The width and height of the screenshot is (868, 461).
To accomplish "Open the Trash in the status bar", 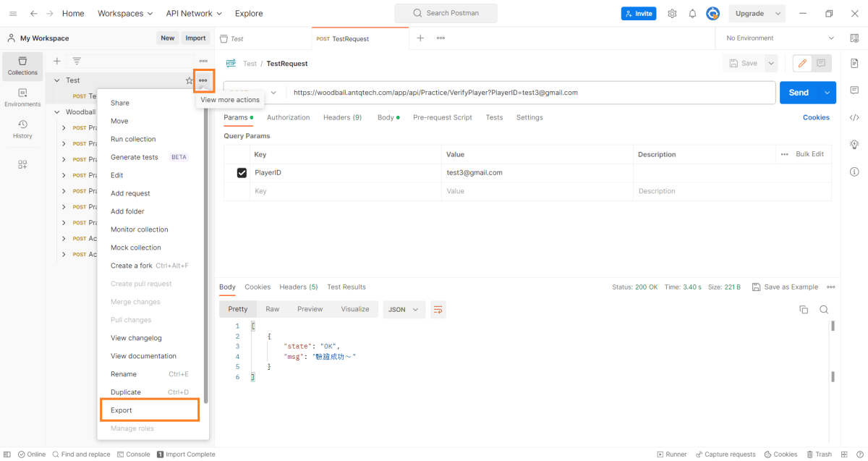I will (x=820, y=454).
